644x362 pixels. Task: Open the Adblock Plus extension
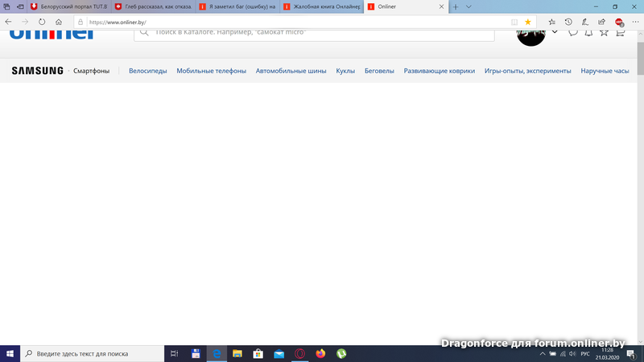coord(619,23)
